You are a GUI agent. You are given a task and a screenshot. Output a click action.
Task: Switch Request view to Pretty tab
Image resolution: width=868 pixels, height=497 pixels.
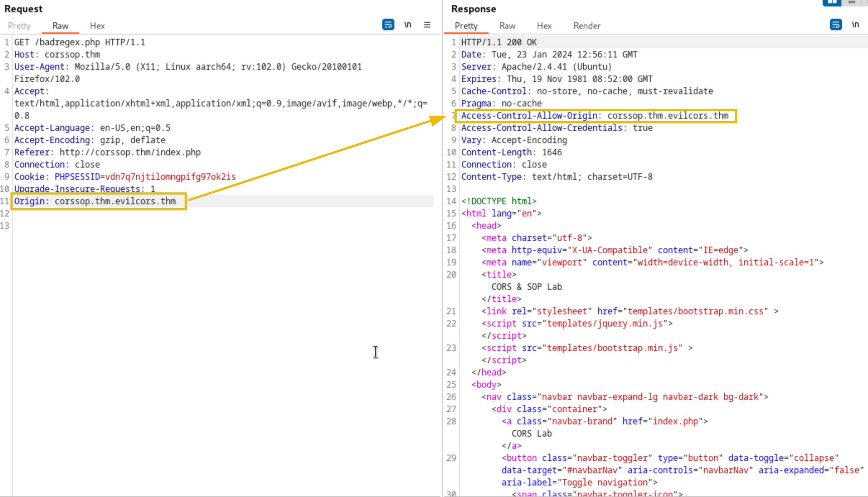pyautogui.click(x=19, y=26)
